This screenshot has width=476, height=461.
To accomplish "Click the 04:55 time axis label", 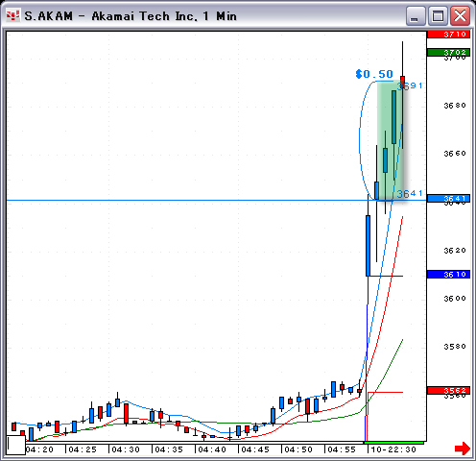I will [x=342, y=449].
